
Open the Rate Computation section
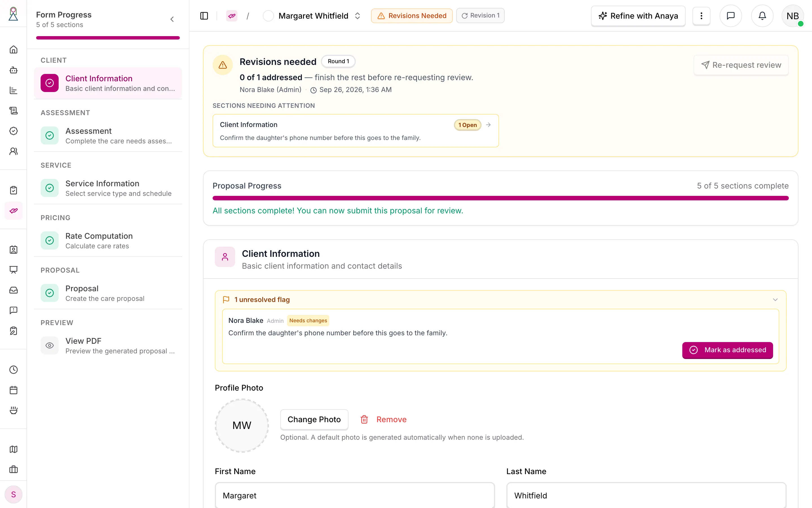(108, 240)
